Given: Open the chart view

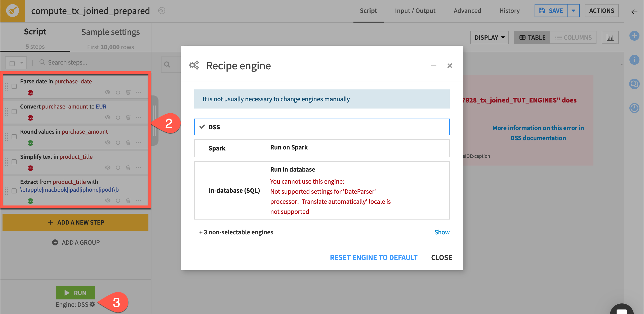Looking at the screenshot, I should (610, 37).
